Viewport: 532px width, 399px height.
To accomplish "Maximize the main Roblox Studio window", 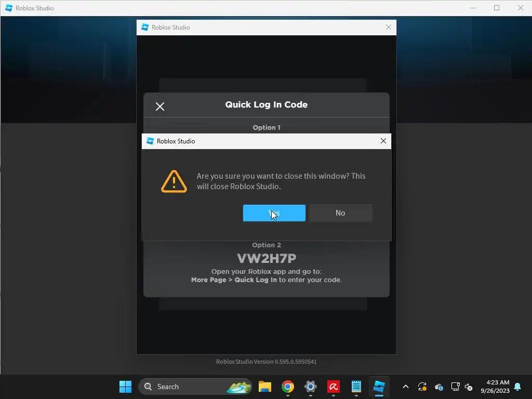I will point(497,8).
